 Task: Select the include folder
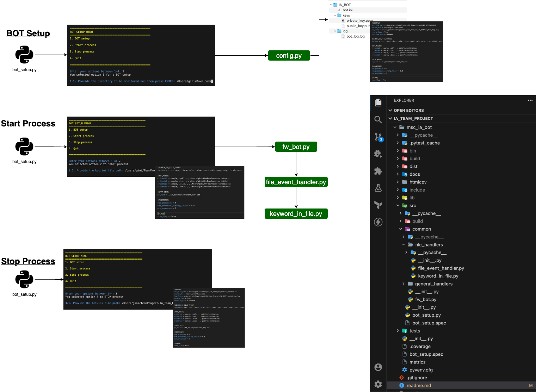[x=417, y=190]
